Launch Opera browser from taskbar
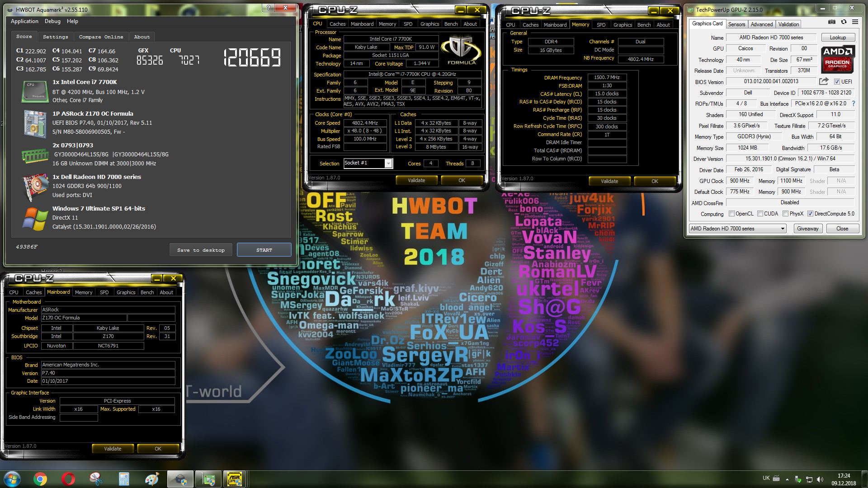Image resolution: width=868 pixels, height=488 pixels. point(68,479)
